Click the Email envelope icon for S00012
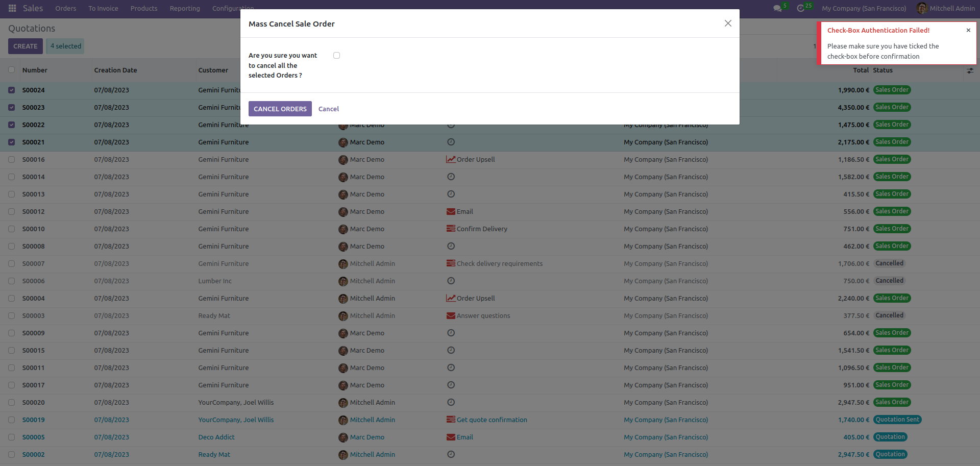 (451, 211)
